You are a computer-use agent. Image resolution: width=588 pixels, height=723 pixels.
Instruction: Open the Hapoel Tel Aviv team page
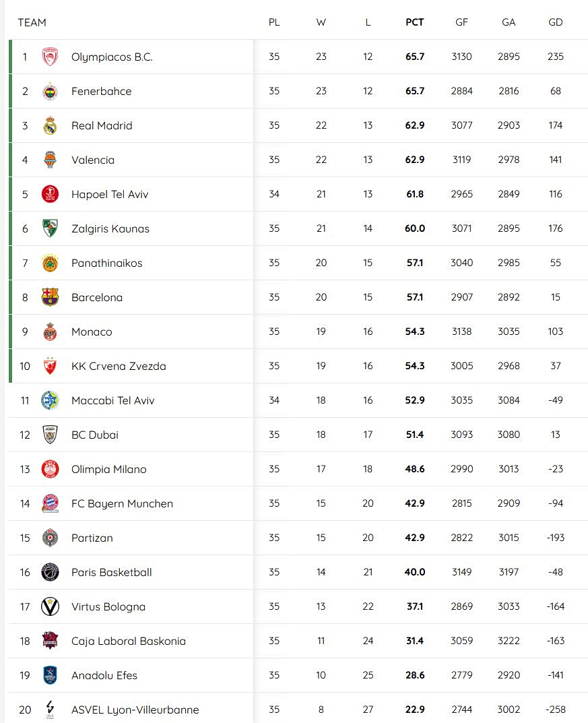coord(109,195)
